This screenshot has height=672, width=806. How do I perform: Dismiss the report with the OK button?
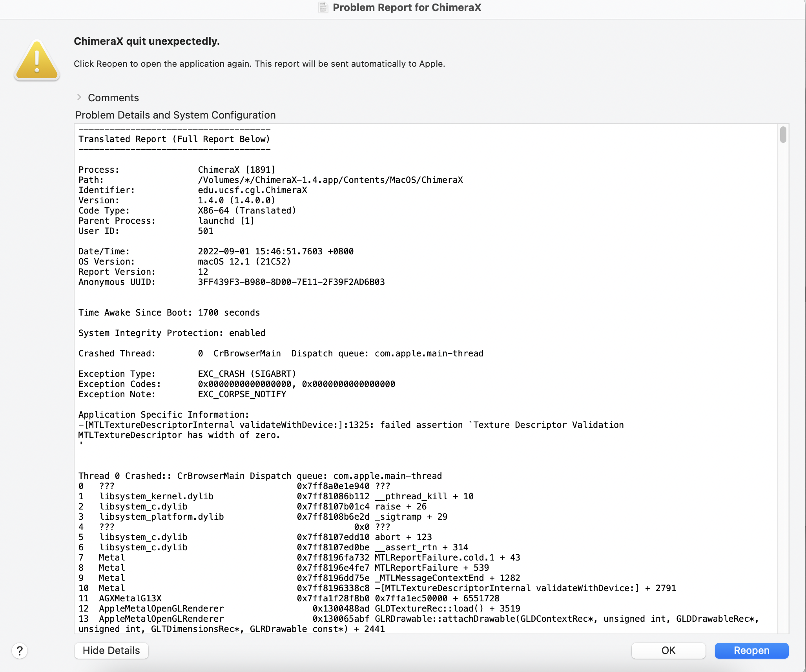click(x=668, y=650)
